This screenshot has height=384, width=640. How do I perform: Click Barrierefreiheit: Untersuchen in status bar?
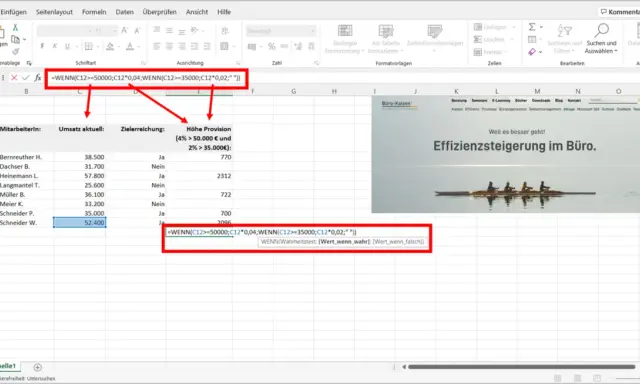coord(28,379)
